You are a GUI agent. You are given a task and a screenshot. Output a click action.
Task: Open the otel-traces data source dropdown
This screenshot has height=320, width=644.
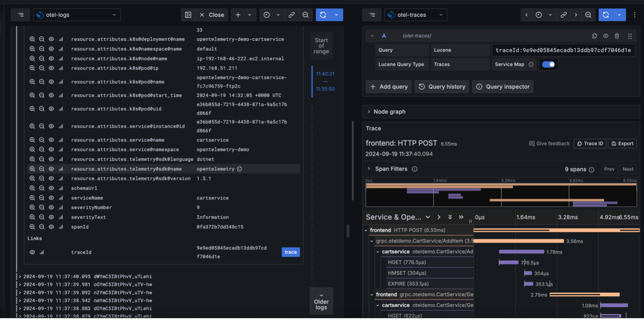(x=415, y=15)
